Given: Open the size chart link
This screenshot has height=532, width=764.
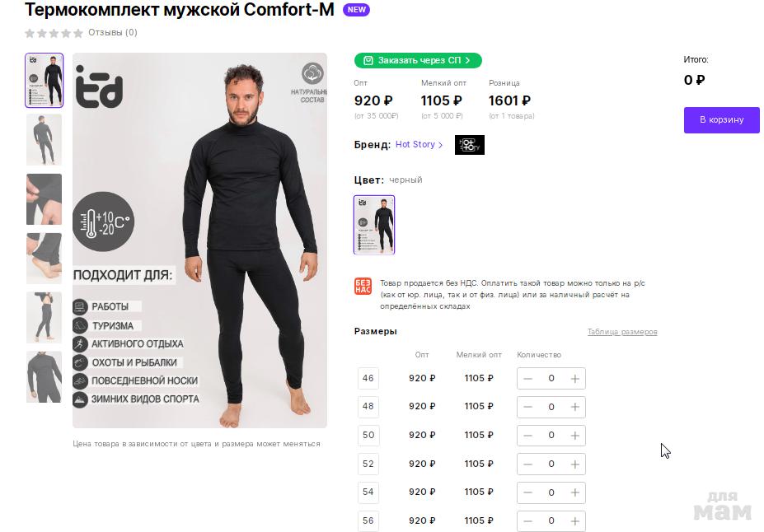Looking at the screenshot, I should pyautogui.click(x=621, y=332).
